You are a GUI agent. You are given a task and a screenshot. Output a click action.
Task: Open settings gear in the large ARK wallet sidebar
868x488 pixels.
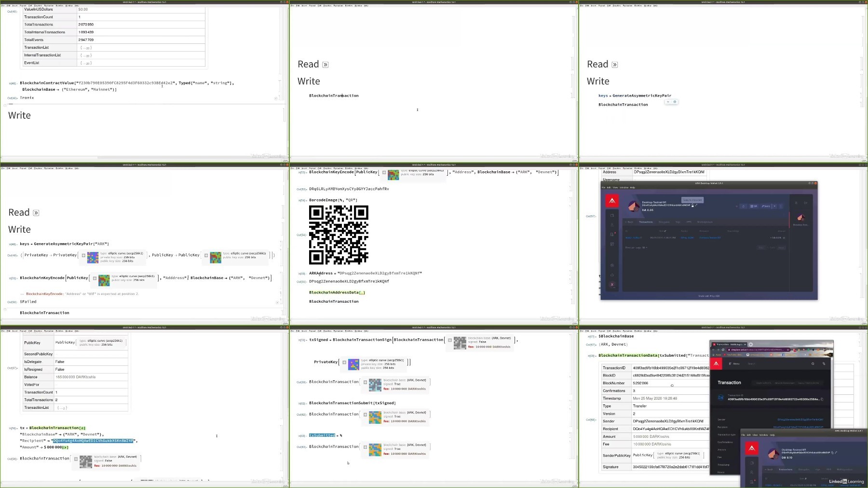click(x=612, y=265)
